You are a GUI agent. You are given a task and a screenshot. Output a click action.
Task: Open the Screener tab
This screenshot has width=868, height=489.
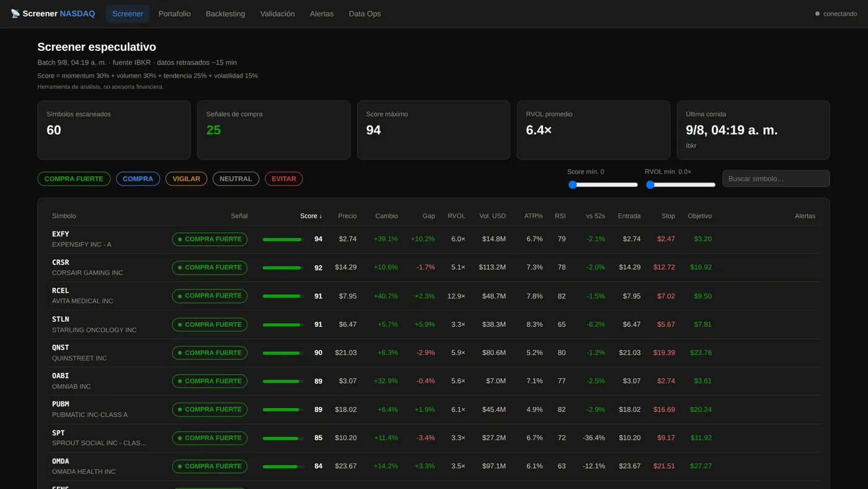pos(128,14)
